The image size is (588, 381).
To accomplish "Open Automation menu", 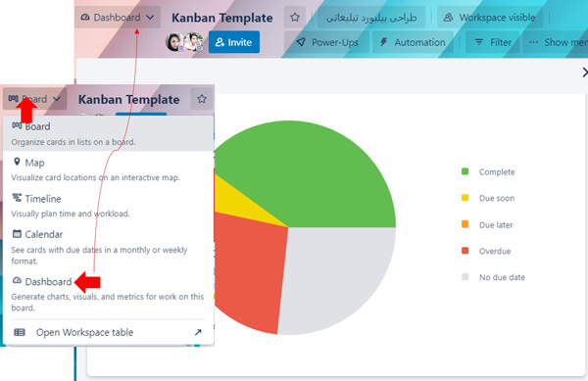I will [x=413, y=42].
